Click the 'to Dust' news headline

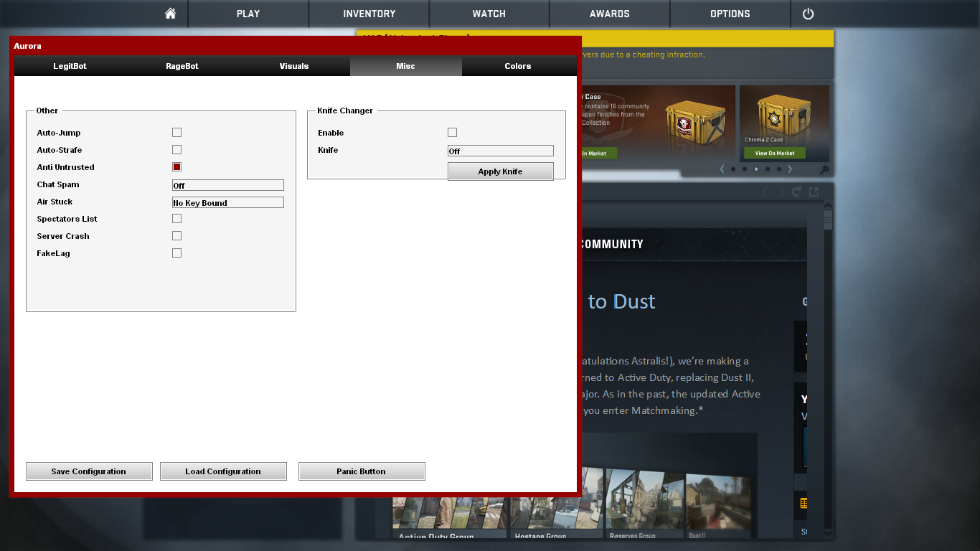(621, 301)
